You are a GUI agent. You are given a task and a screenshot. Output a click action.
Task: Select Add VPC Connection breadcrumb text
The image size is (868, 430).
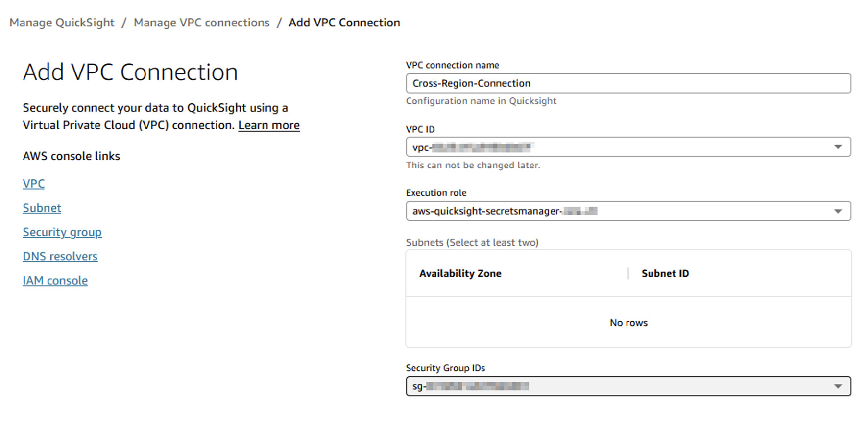(x=344, y=23)
